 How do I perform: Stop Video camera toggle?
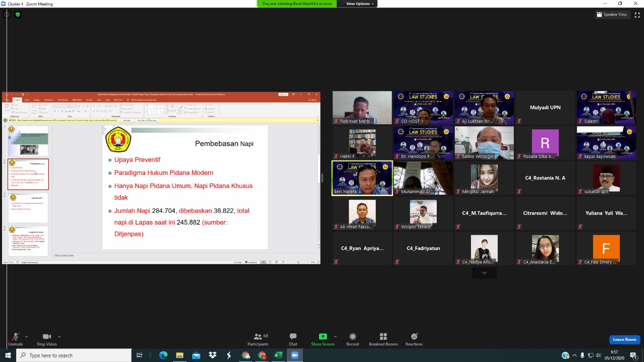(x=46, y=339)
